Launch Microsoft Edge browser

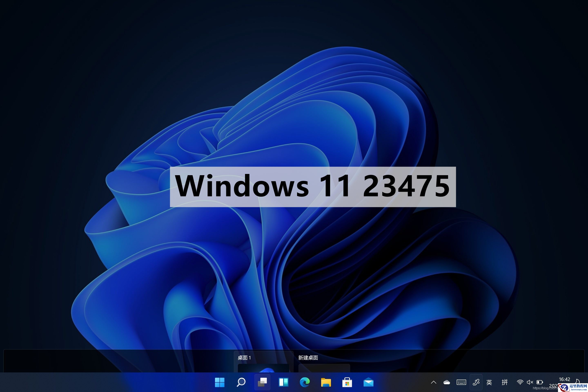304,382
